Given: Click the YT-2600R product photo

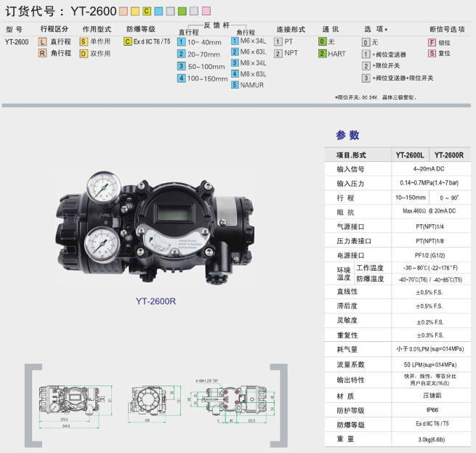Looking at the screenshot, I should (x=155, y=227).
